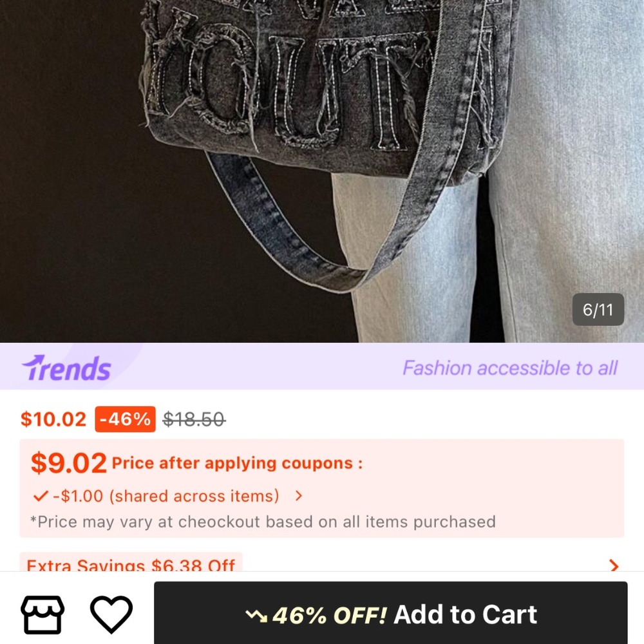Tap the 46% OFF! text
The height and width of the screenshot is (644, 644).
coord(329,615)
